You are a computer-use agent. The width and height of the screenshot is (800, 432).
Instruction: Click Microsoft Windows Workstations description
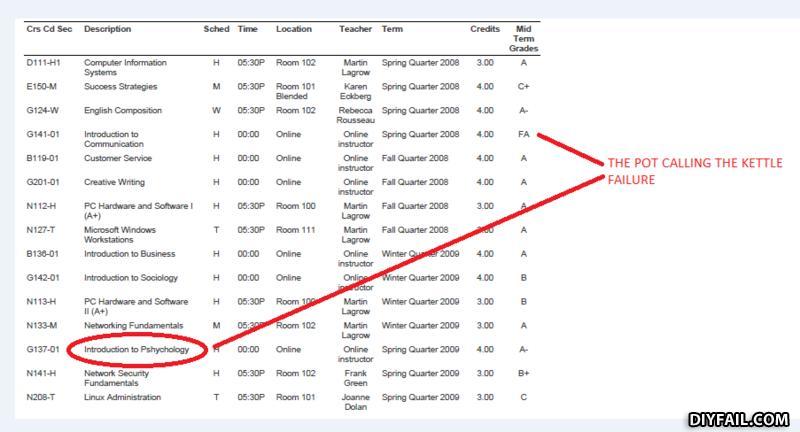120,235
